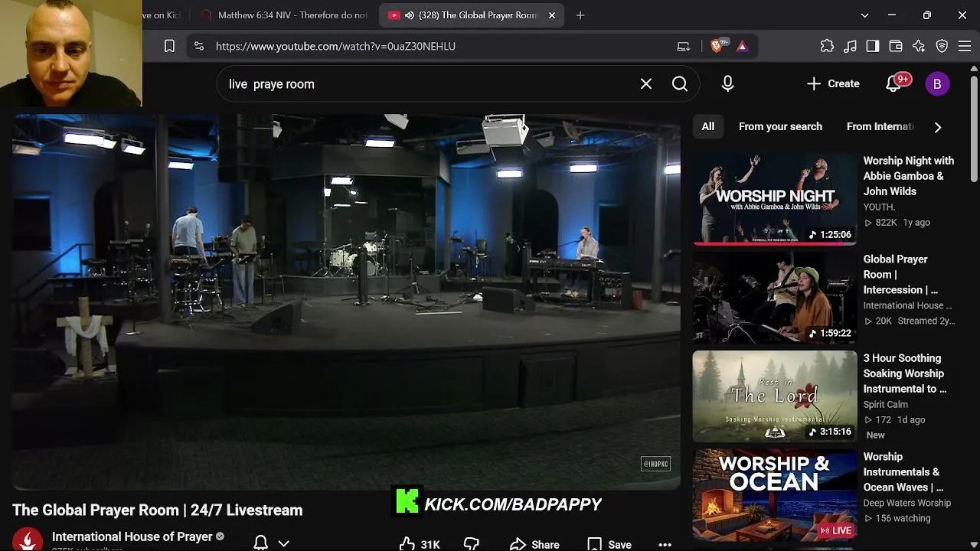Like the video with 31K likes

point(420,544)
